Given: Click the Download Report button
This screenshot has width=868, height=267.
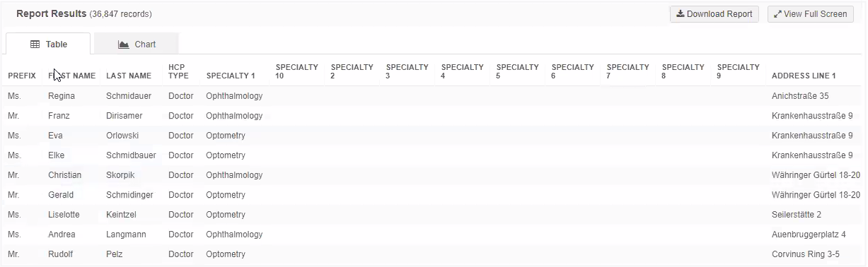Looking at the screenshot, I should pos(714,14).
